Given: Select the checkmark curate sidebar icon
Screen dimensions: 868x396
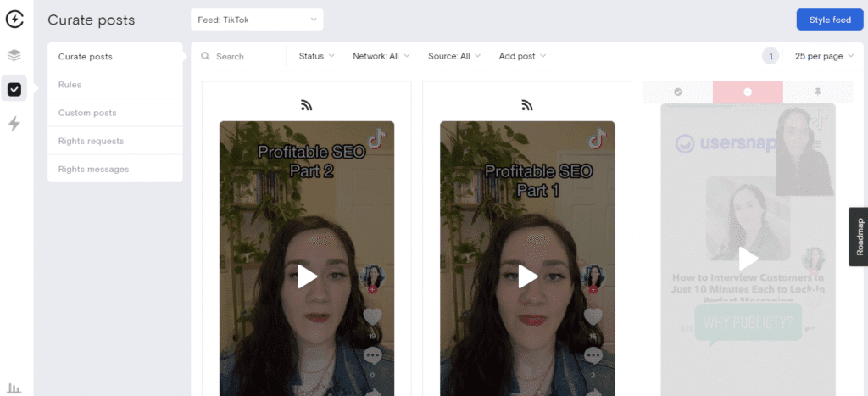Looking at the screenshot, I should 14,89.
